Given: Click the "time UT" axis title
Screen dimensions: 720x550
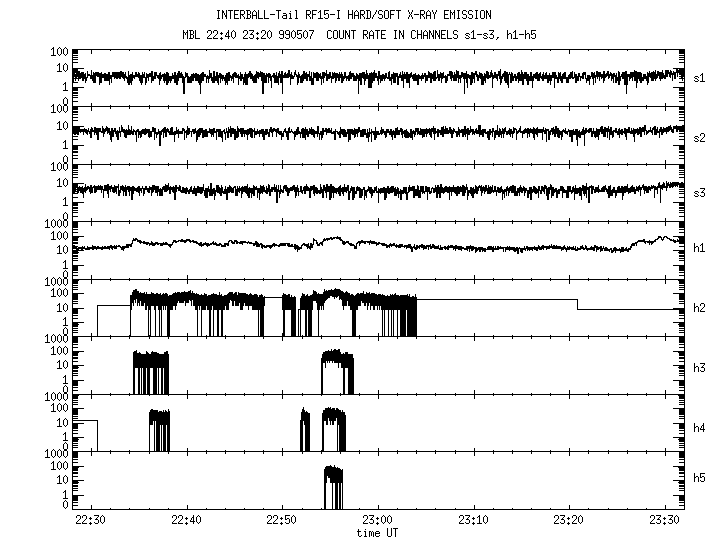Looking at the screenshot, I should [x=379, y=533].
